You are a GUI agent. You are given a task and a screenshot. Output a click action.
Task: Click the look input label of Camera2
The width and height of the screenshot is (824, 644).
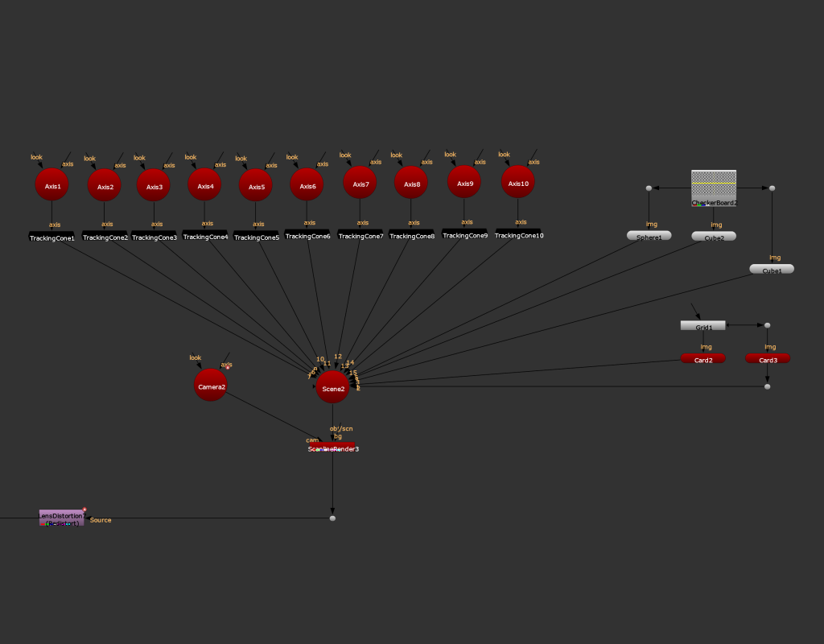point(196,357)
